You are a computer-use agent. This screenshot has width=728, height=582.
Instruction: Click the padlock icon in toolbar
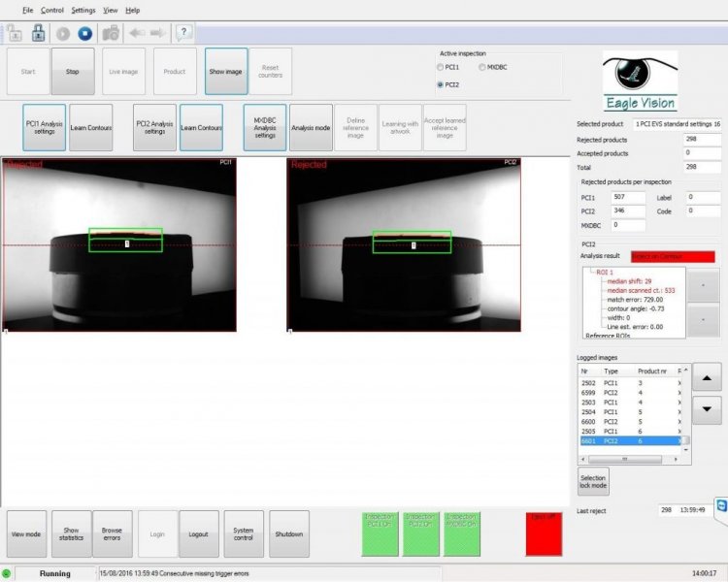click(38, 33)
